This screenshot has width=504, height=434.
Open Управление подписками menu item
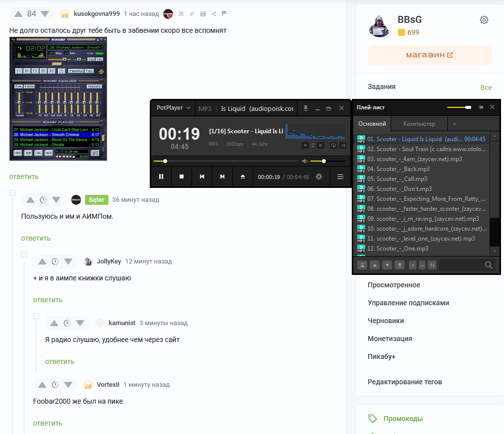[408, 303]
